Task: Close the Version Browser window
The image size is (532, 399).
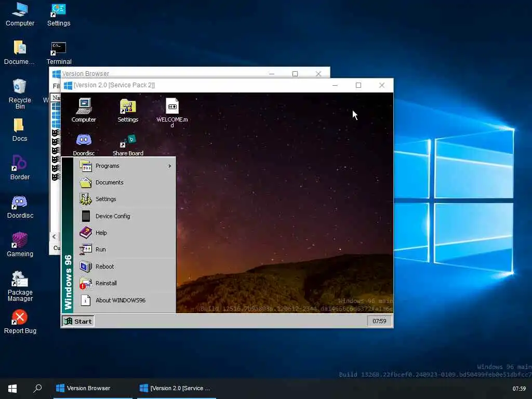Action: coord(318,74)
